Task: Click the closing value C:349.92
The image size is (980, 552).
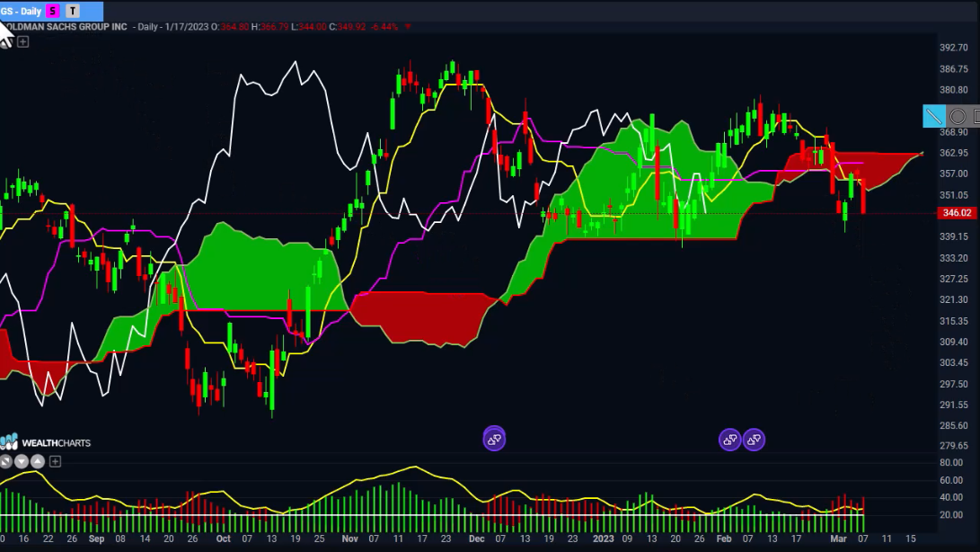Action: coord(348,27)
